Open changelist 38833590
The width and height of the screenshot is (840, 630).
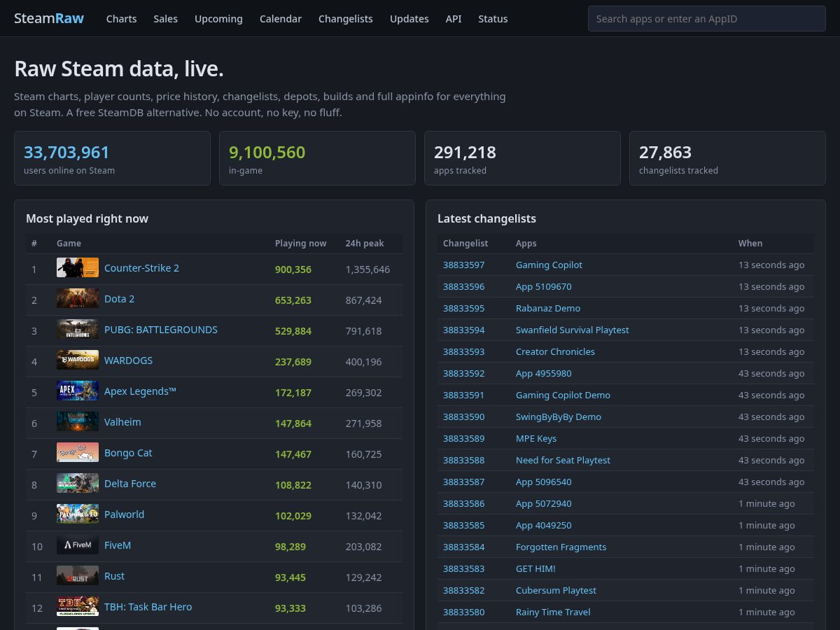[463, 417]
